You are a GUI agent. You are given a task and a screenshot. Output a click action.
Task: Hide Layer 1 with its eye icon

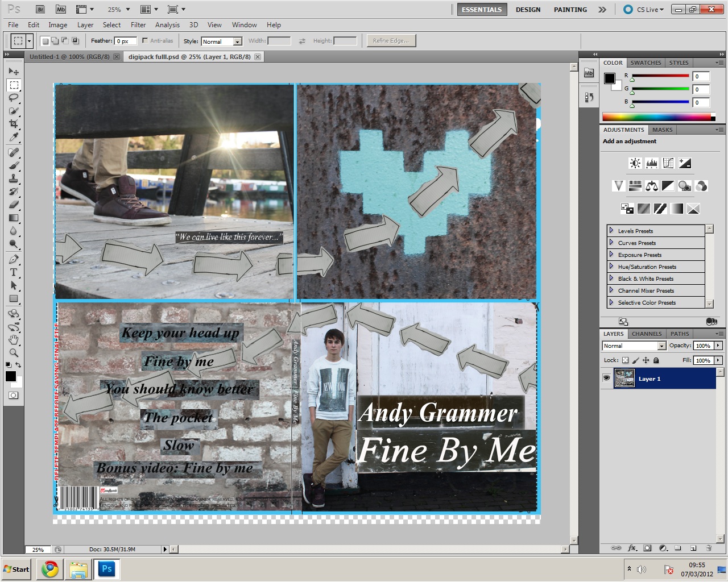606,379
